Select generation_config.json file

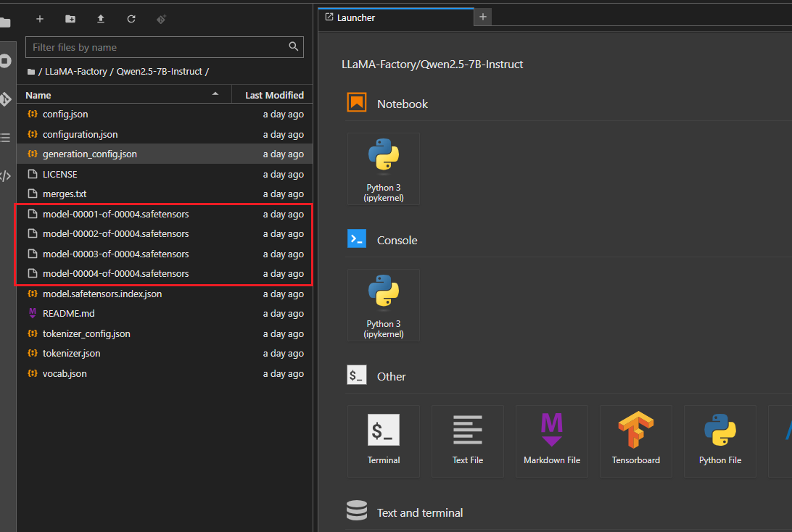point(165,154)
